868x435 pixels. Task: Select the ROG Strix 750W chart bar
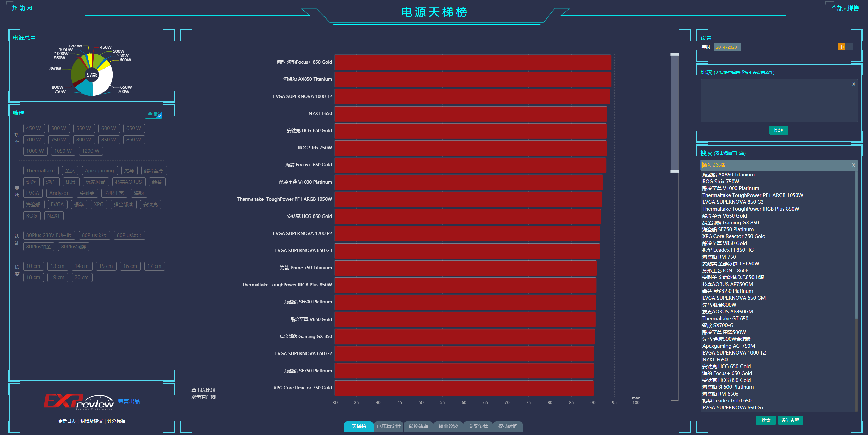click(x=470, y=148)
